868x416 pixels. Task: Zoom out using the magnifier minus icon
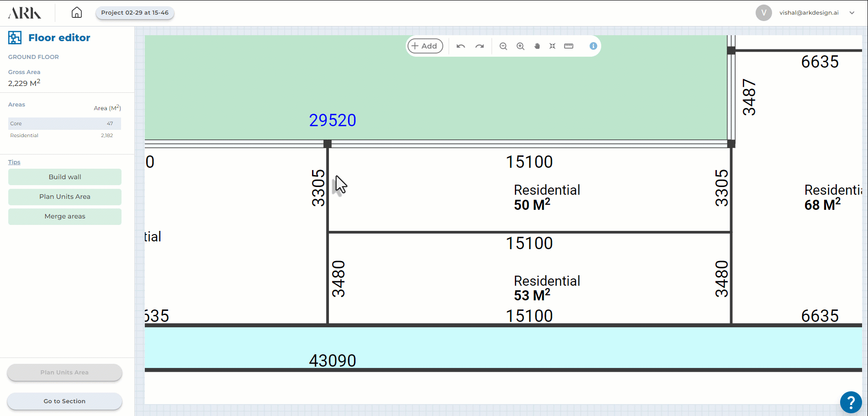503,46
